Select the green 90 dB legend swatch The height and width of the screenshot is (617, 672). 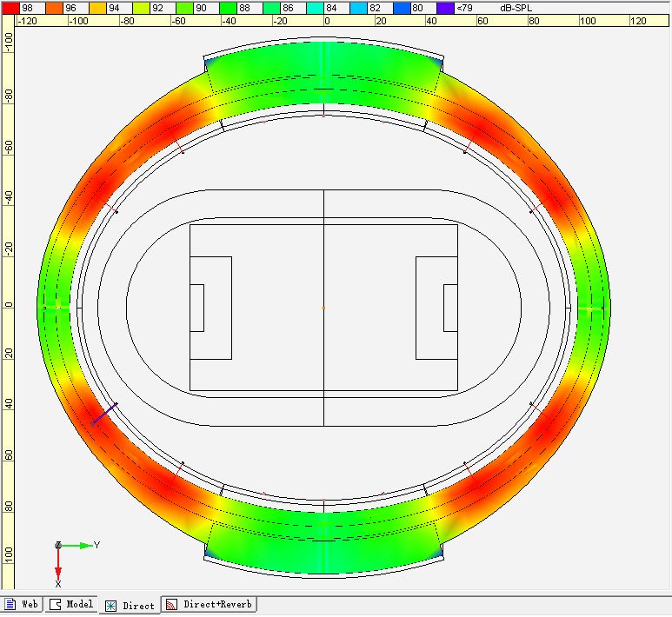184,7
